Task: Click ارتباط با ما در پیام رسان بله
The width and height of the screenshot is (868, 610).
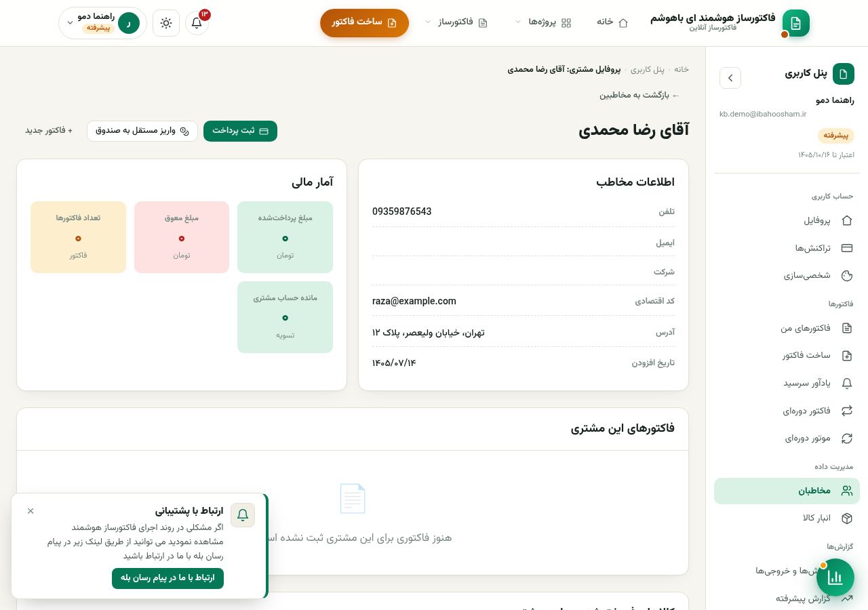Action: 167,578
